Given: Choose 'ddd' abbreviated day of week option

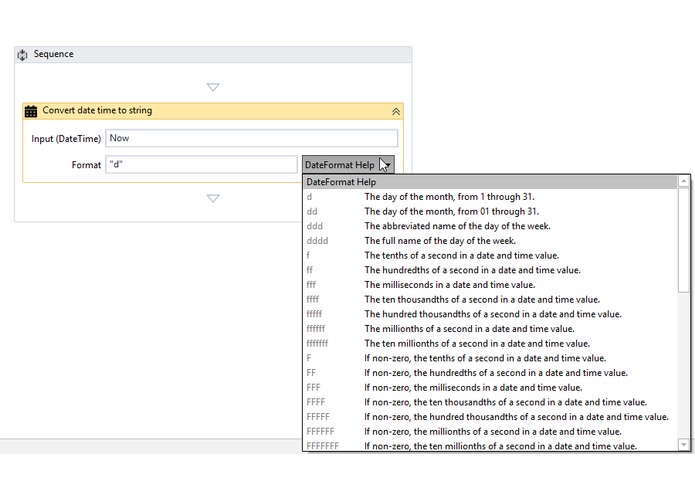Looking at the screenshot, I should point(490,226).
